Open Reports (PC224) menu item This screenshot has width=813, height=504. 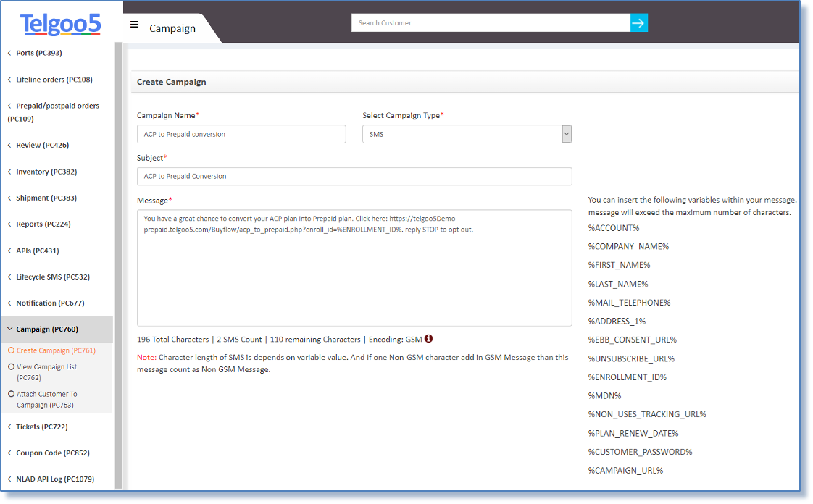point(43,224)
